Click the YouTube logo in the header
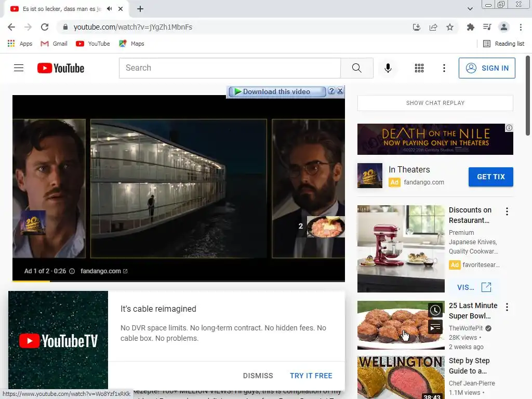The width and height of the screenshot is (532, 399). click(x=61, y=68)
